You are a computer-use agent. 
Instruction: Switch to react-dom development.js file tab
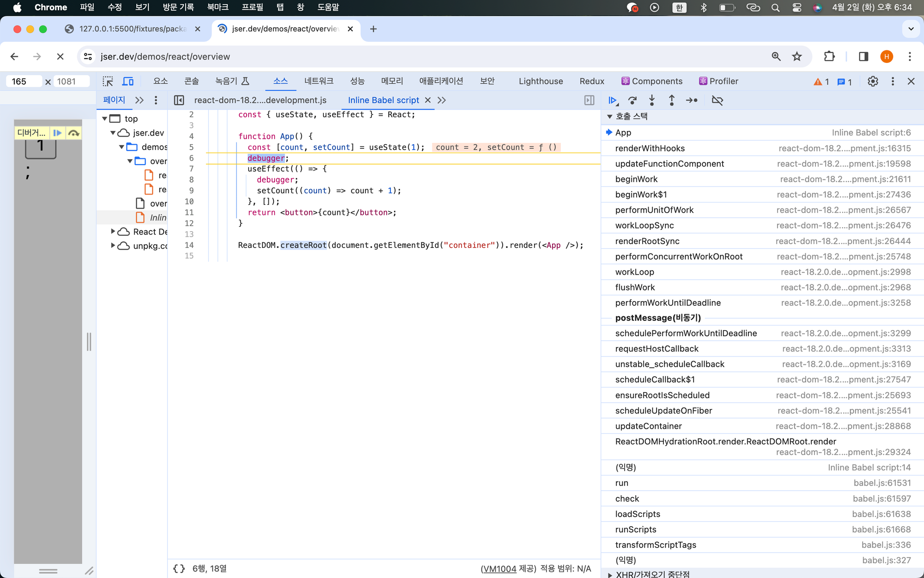tap(260, 100)
